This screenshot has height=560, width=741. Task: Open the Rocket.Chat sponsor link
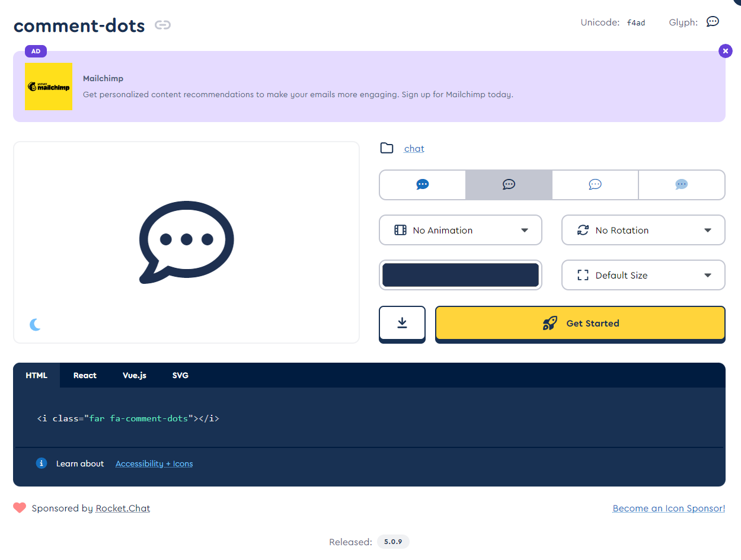pyautogui.click(x=123, y=508)
